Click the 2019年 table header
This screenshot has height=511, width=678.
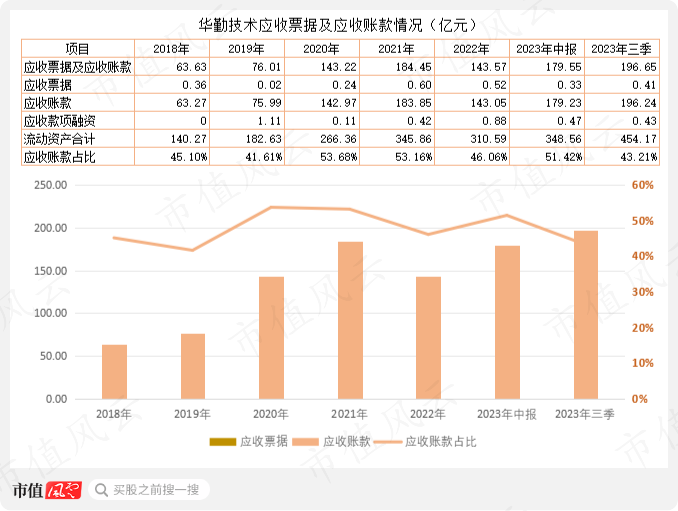coord(246,48)
